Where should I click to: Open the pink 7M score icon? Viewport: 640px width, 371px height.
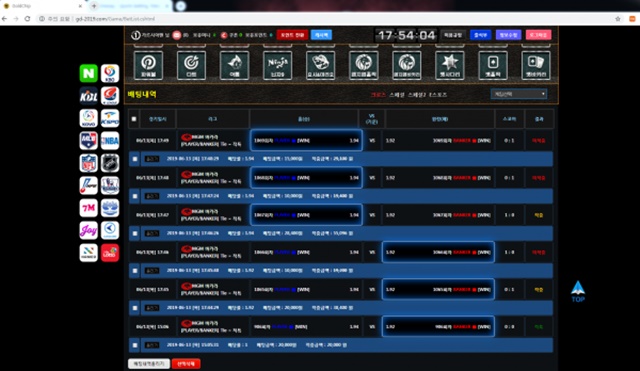(x=89, y=208)
